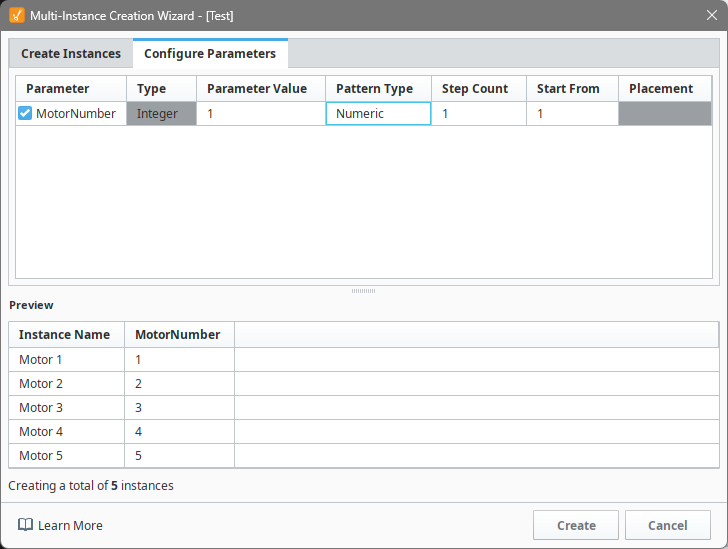Image resolution: width=728 pixels, height=549 pixels.
Task: Select the Motor 5 instance name cell
Action: (66, 456)
